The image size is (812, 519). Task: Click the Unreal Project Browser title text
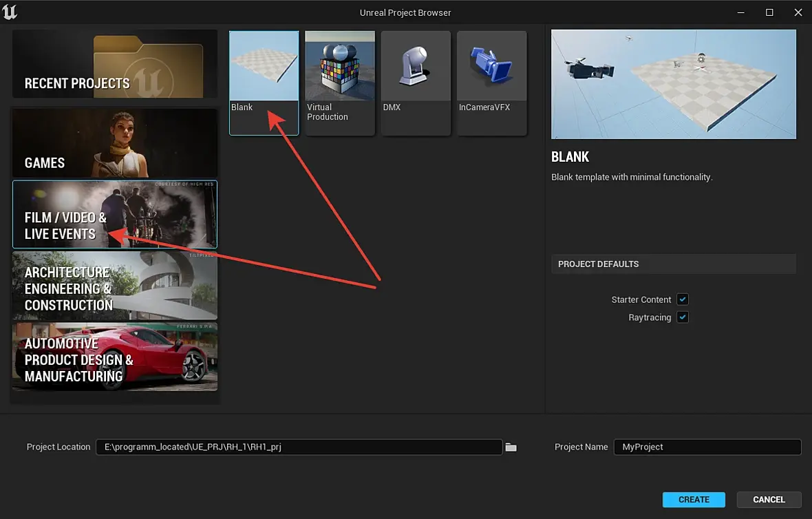pos(405,12)
